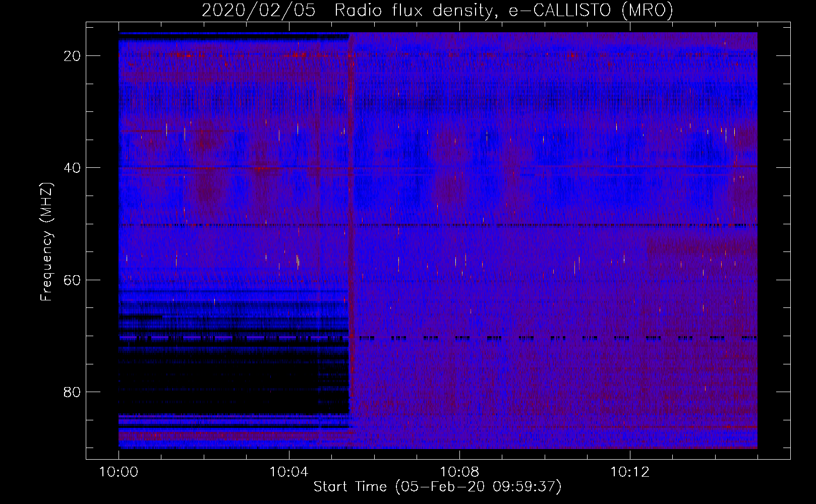Image resolution: width=816 pixels, height=504 pixels.
Task: Select the 40 MHz frequency tick label
Action: 73,168
